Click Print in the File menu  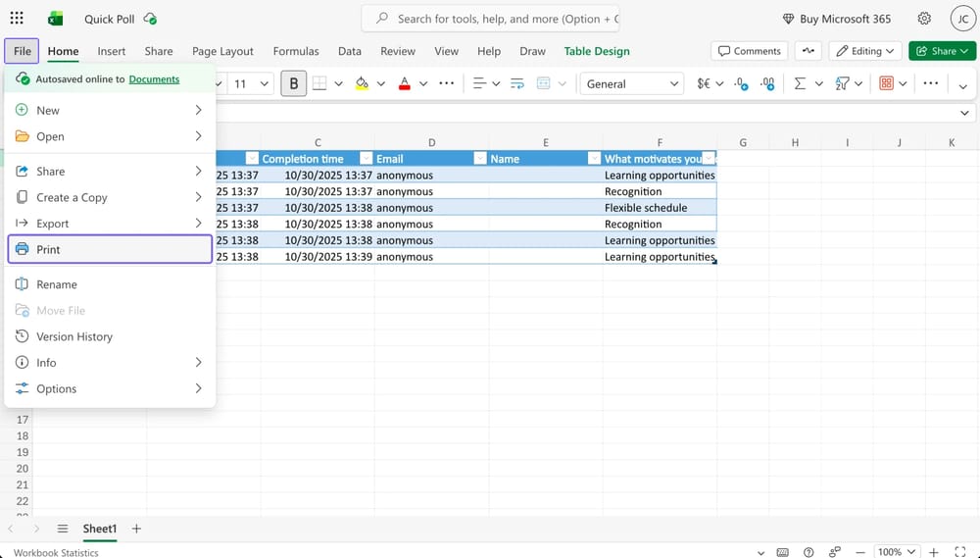tap(109, 249)
